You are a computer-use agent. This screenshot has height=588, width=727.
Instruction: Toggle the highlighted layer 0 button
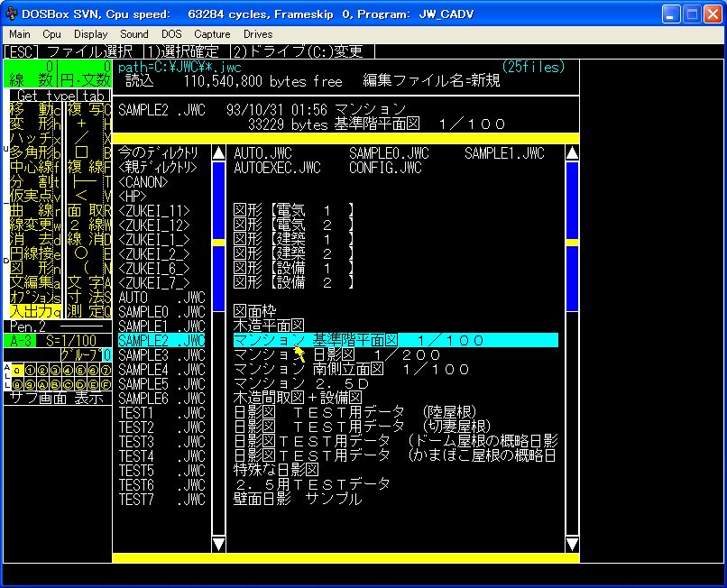(18, 370)
